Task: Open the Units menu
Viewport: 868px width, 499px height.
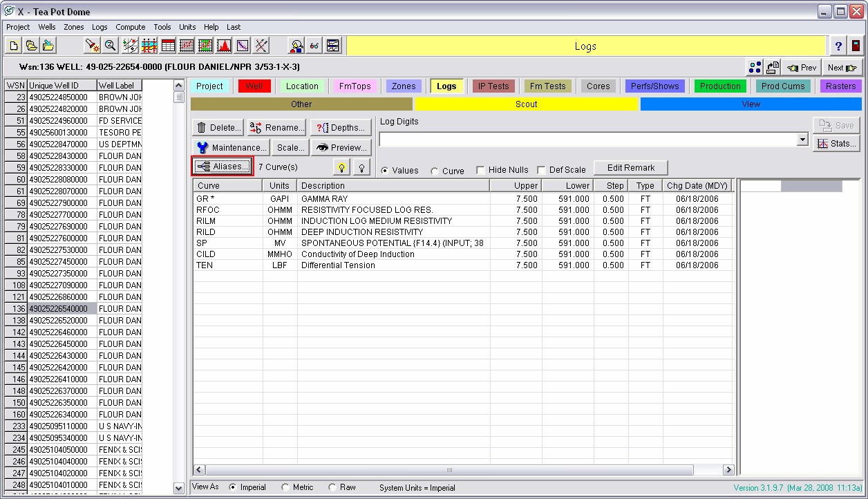Action: click(x=187, y=27)
